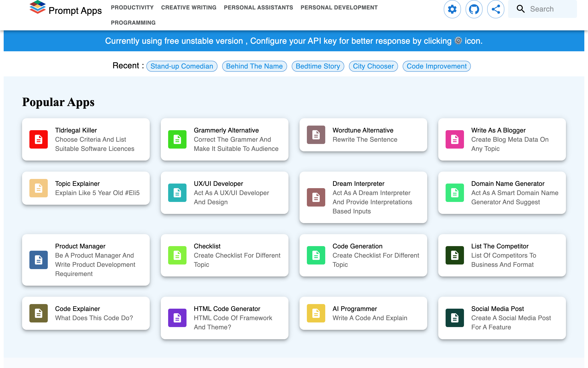Open the Programming category
The image size is (588, 368).
tap(133, 23)
